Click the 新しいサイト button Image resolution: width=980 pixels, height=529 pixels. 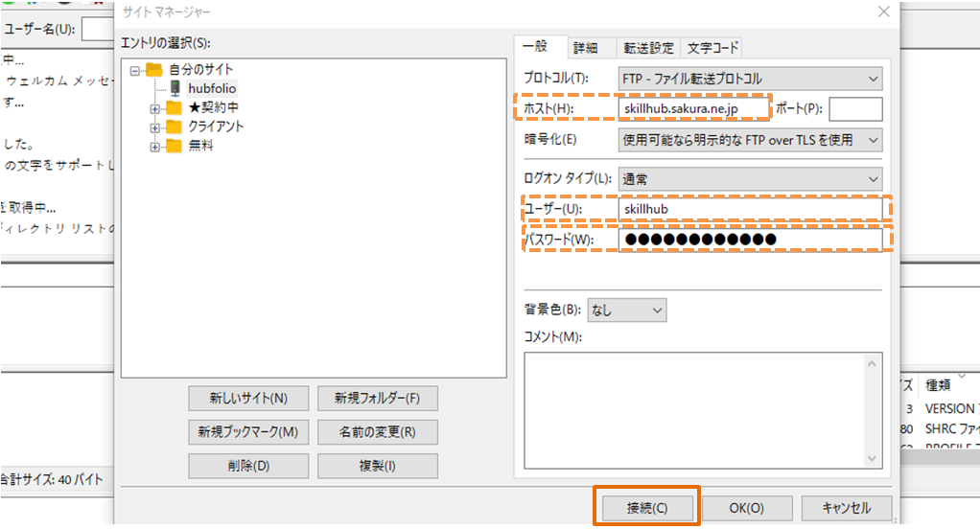(248, 398)
